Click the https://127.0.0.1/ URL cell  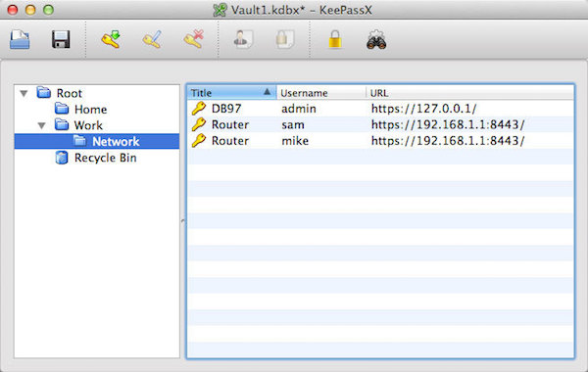[x=423, y=109]
